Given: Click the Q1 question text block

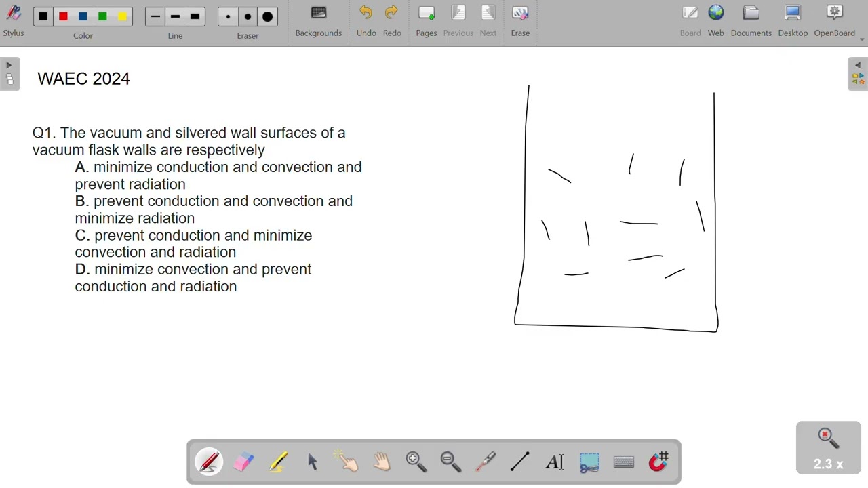Looking at the screenshot, I should point(189,141).
